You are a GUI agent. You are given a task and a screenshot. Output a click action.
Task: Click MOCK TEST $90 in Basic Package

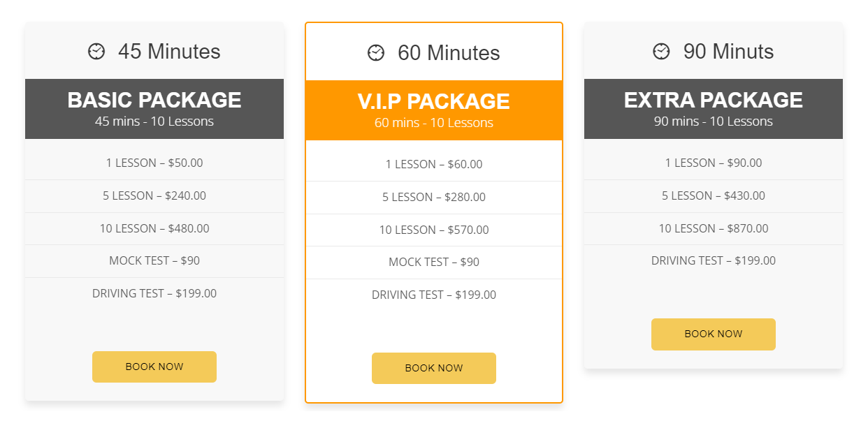tap(154, 260)
